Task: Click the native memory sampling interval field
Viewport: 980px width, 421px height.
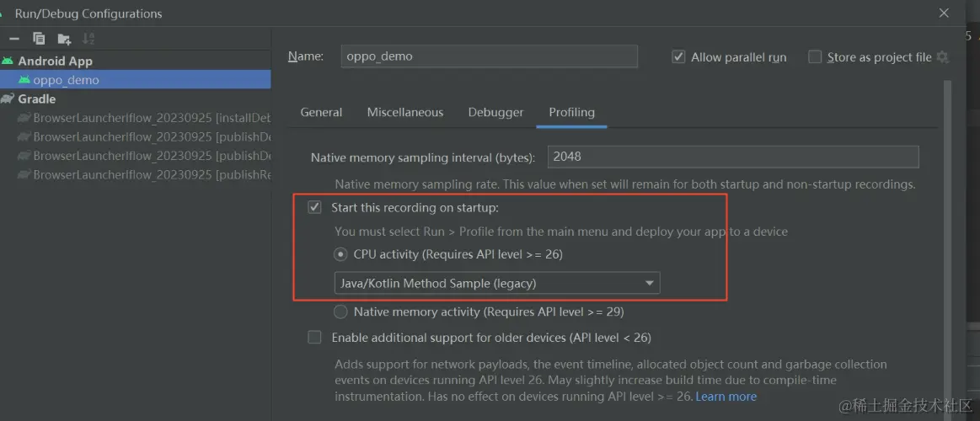Action: coord(732,157)
